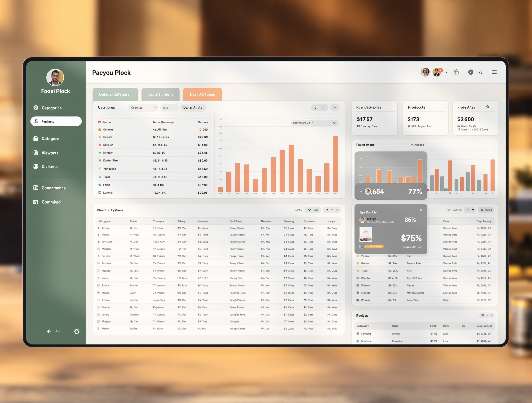Image resolution: width=532 pixels, height=403 pixels.
Task: Click the Cants label link
Action: [298, 210]
